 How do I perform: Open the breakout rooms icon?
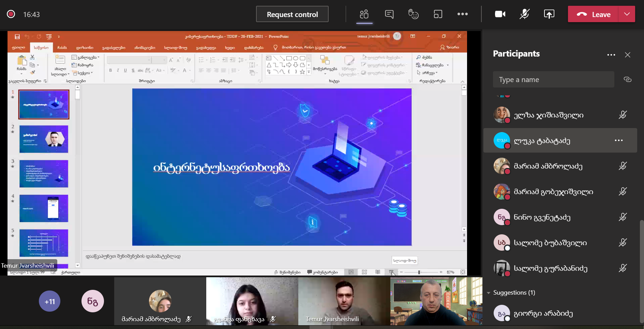pyautogui.click(x=438, y=14)
